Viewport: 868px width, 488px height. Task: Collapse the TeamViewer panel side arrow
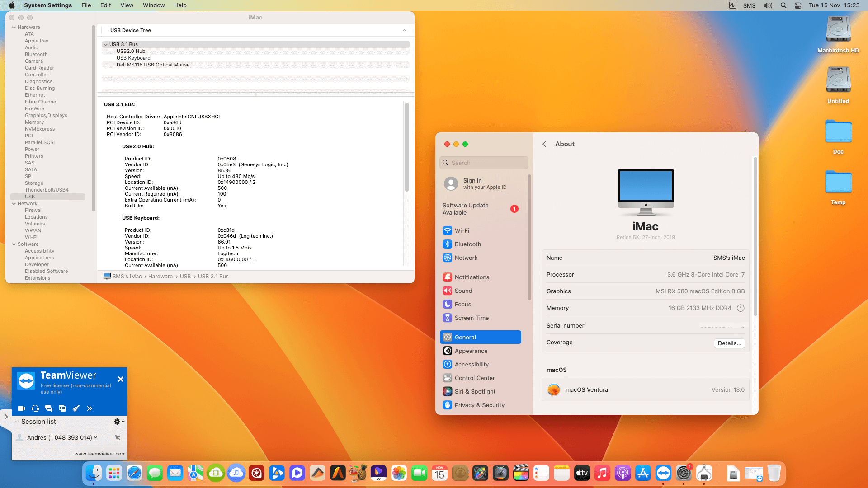[6, 417]
